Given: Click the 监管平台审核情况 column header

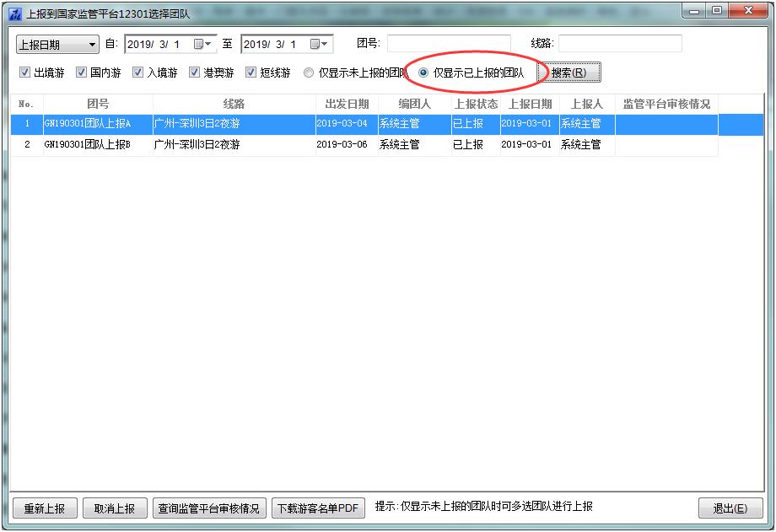Looking at the screenshot, I should (666, 104).
